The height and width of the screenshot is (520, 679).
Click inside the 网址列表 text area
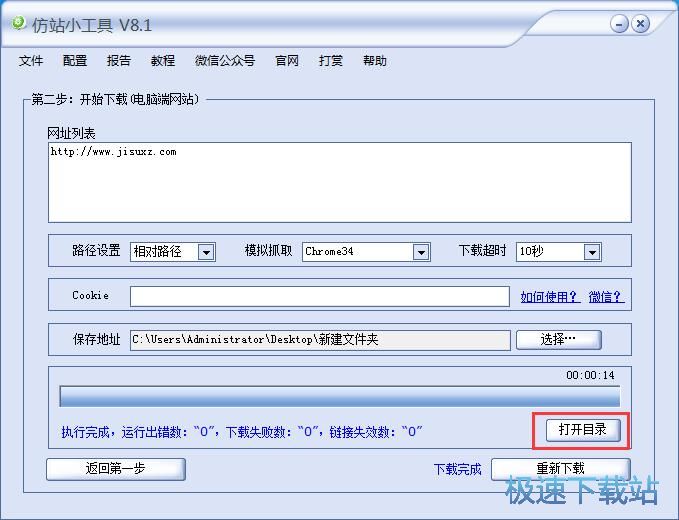340,182
